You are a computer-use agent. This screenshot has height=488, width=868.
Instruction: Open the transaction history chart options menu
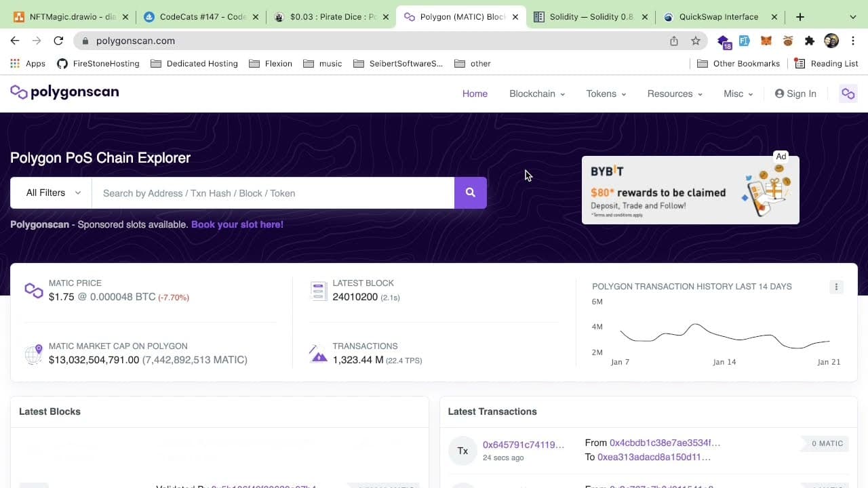tap(836, 287)
